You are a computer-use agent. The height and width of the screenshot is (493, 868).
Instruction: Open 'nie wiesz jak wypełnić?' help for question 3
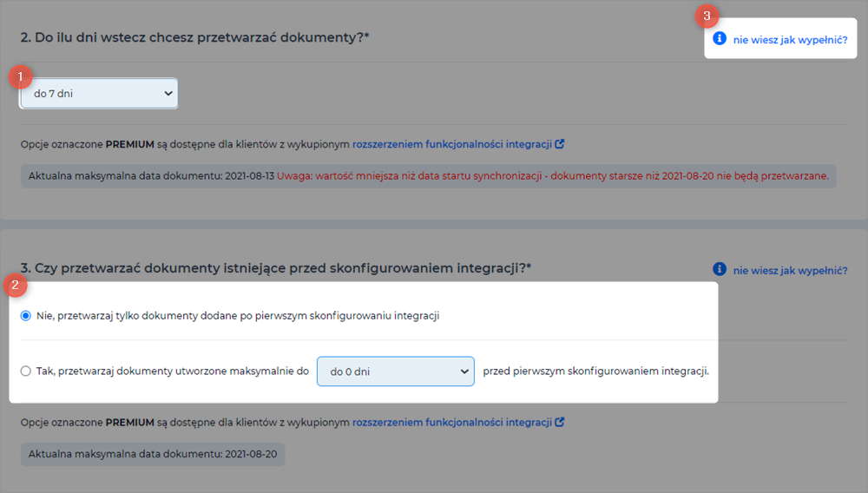coord(790,271)
